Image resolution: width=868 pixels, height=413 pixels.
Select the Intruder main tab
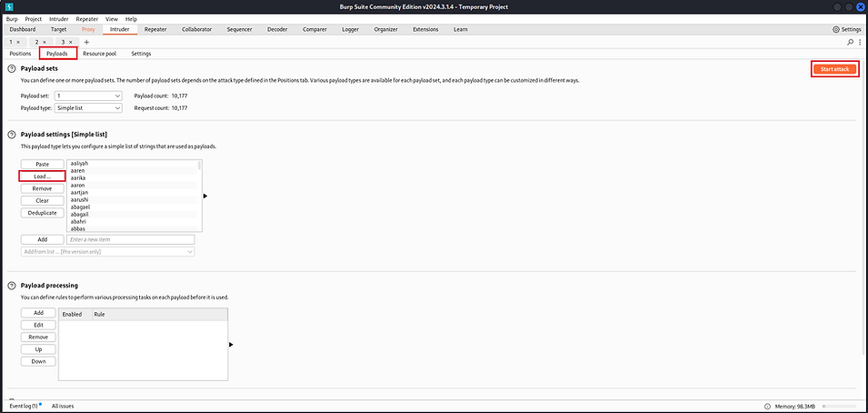click(x=120, y=29)
